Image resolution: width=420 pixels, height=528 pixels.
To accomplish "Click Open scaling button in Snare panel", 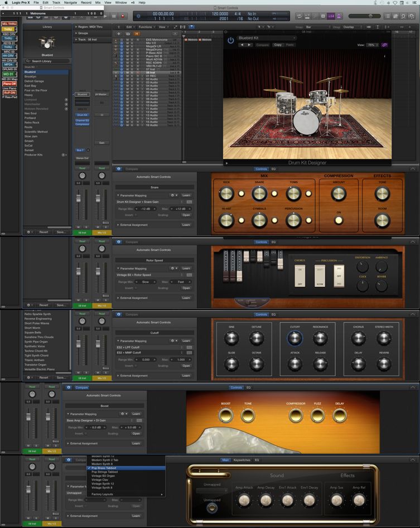I will pyautogui.click(x=186, y=215).
